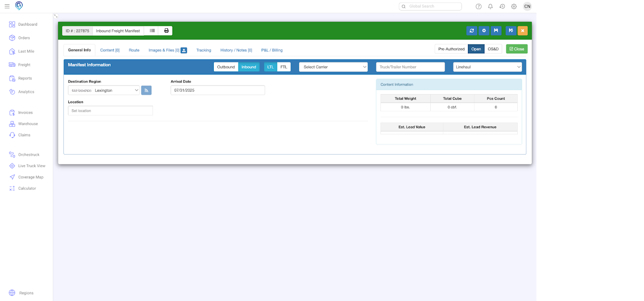Save the manifest with the disk icon
Image resolution: width=644 pixels, height=301 pixels.
tap(496, 31)
